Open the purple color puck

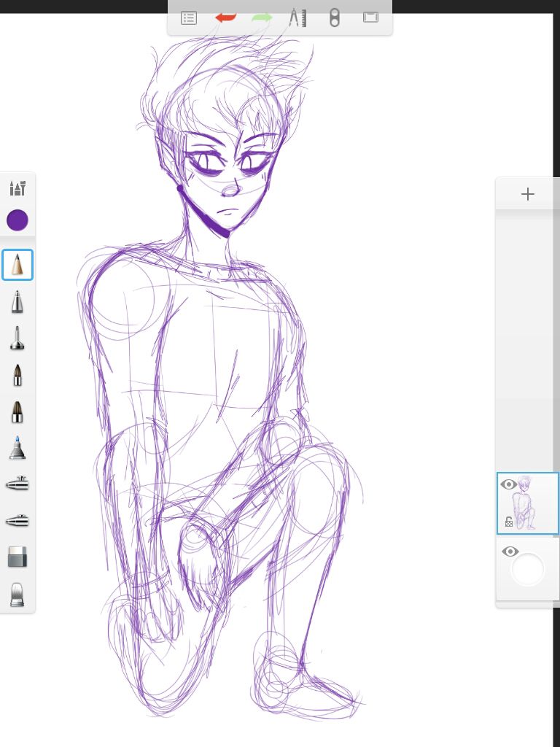[17, 220]
